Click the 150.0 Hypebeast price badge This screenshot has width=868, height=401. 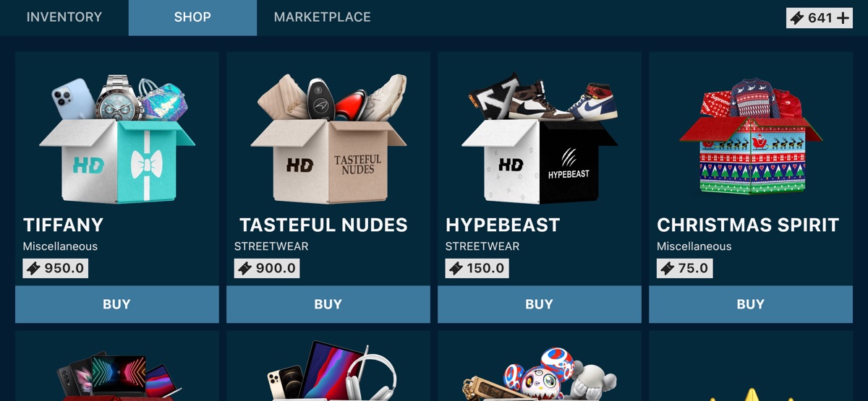pos(477,268)
